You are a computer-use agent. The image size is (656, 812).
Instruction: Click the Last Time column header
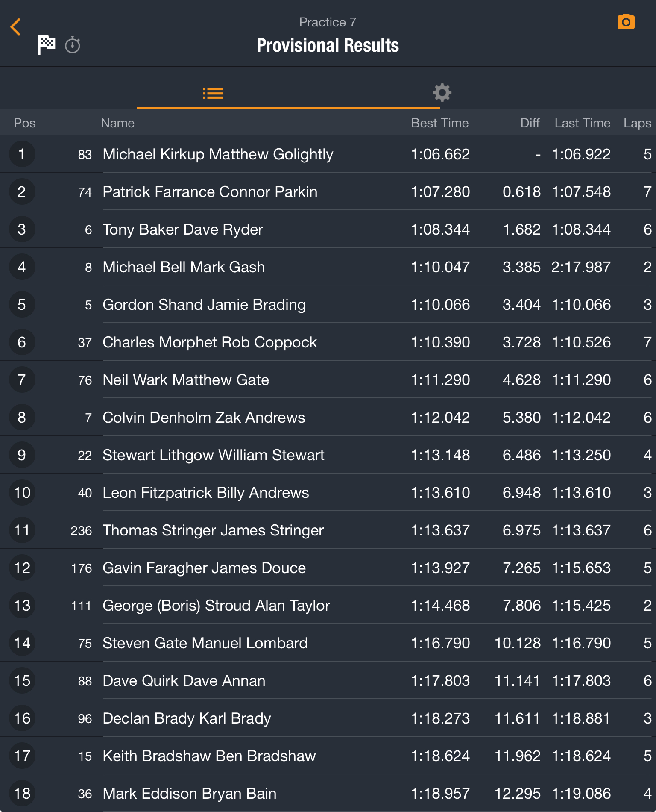(x=583, y=123)
